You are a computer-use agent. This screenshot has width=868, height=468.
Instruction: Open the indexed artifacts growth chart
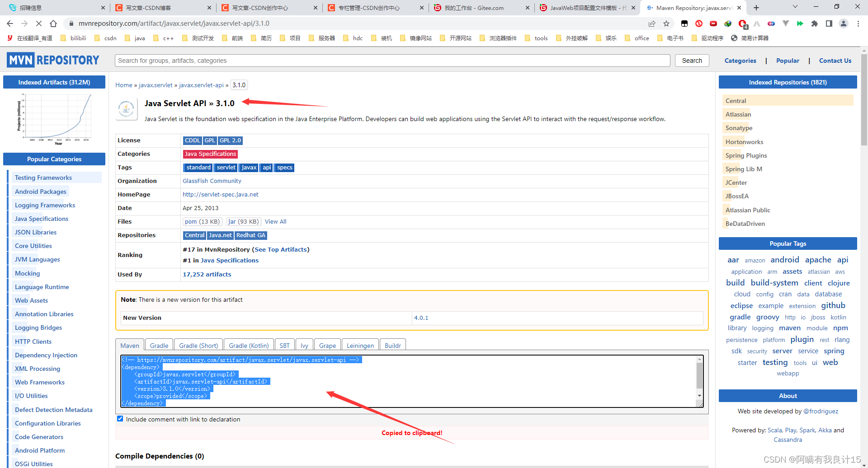54,119
